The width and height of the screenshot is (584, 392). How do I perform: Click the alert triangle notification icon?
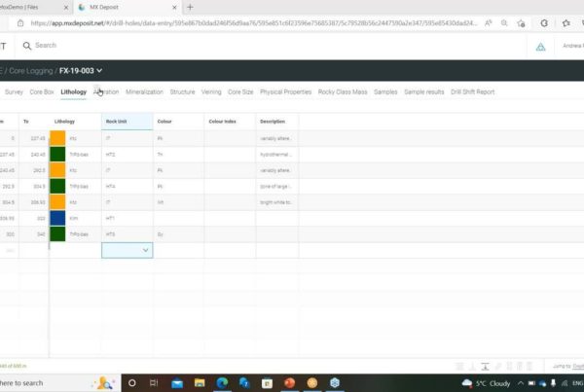coord(541,46)
